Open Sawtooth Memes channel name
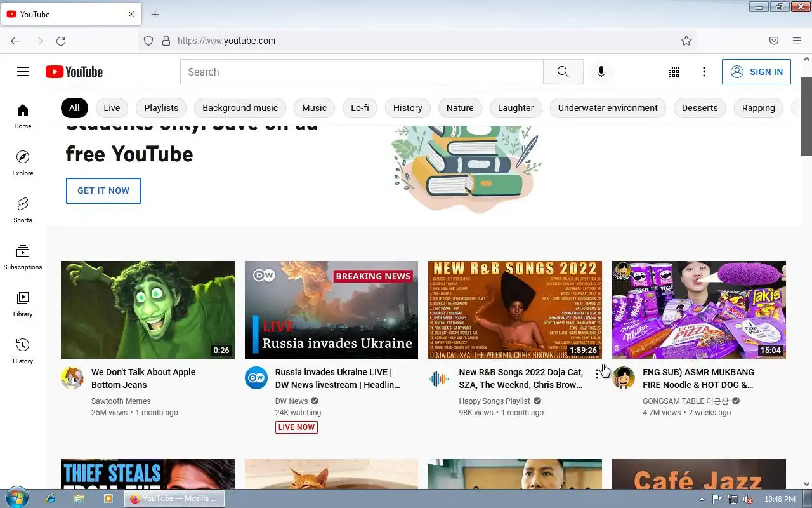The image size is (812, 508). pyautogui.click(x=121, y=401)
